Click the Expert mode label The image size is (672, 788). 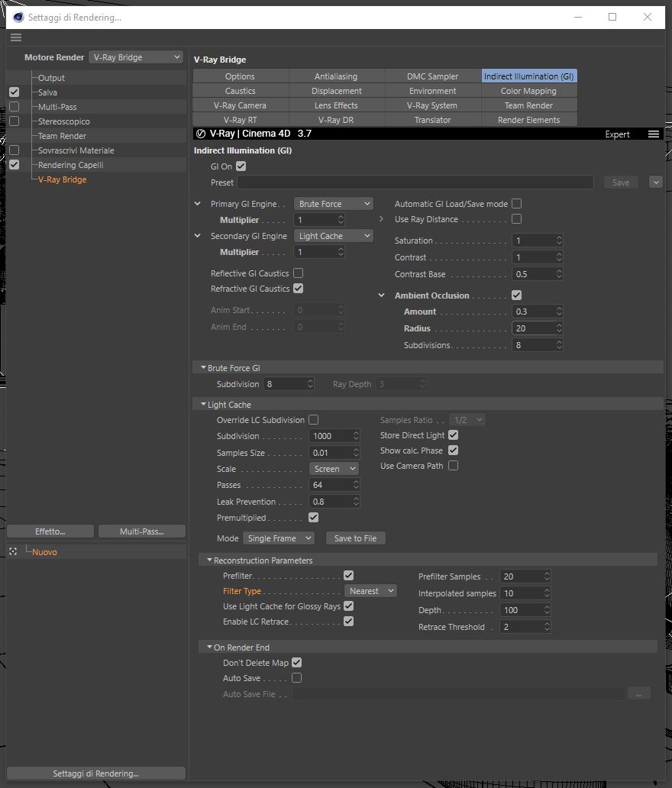click(x=617, y=134)
